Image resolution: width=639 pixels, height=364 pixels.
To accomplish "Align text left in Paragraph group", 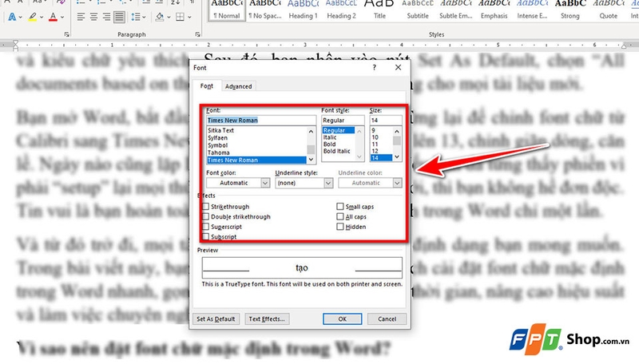I will click(x=81, y=17).
